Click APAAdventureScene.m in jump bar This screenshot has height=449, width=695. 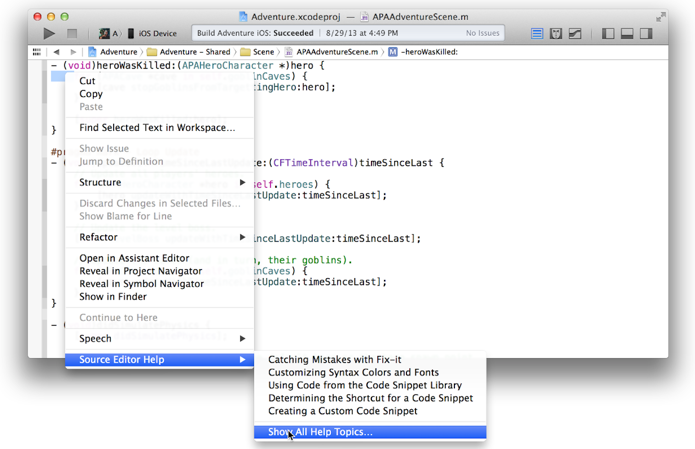[332, 52]
